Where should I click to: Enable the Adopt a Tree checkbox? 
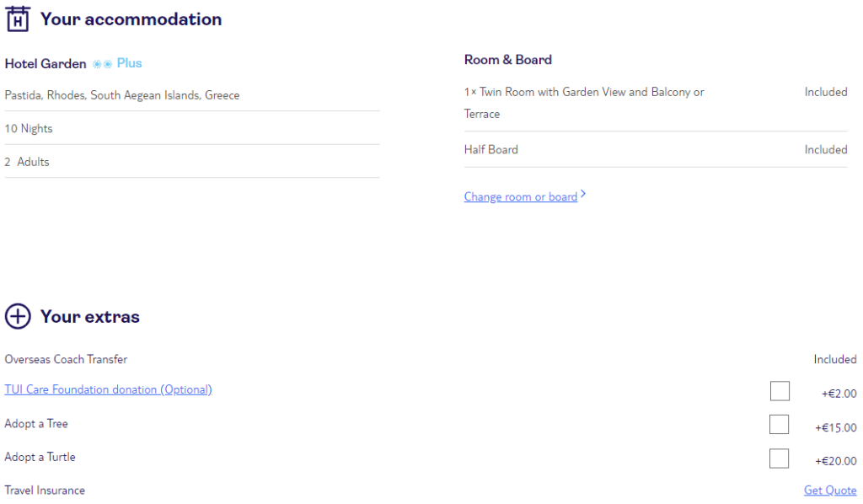(x=779, y=424)
